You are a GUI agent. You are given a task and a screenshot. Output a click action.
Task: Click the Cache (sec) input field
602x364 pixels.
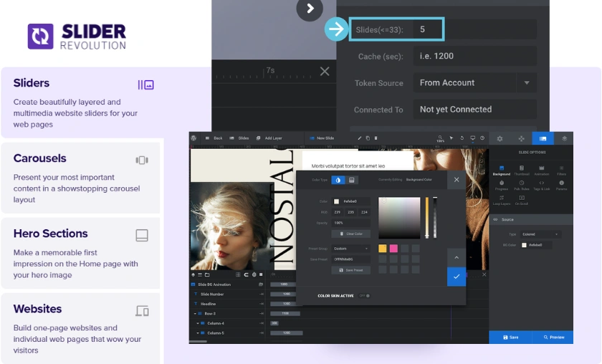pos(475,56)
